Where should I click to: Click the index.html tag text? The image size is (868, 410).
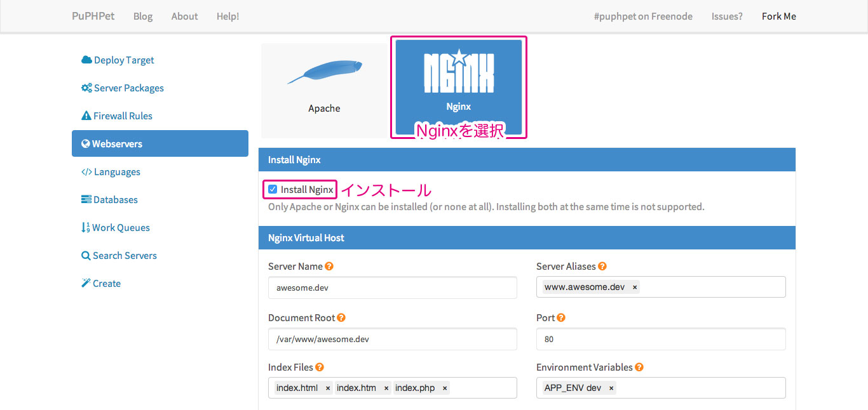tap(297, 388)
